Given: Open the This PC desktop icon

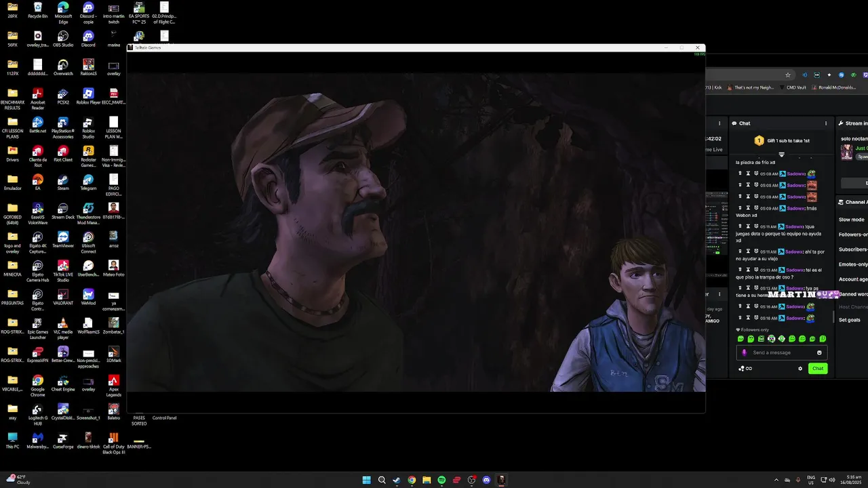Looking at the screenshot, I should [12, 440].
